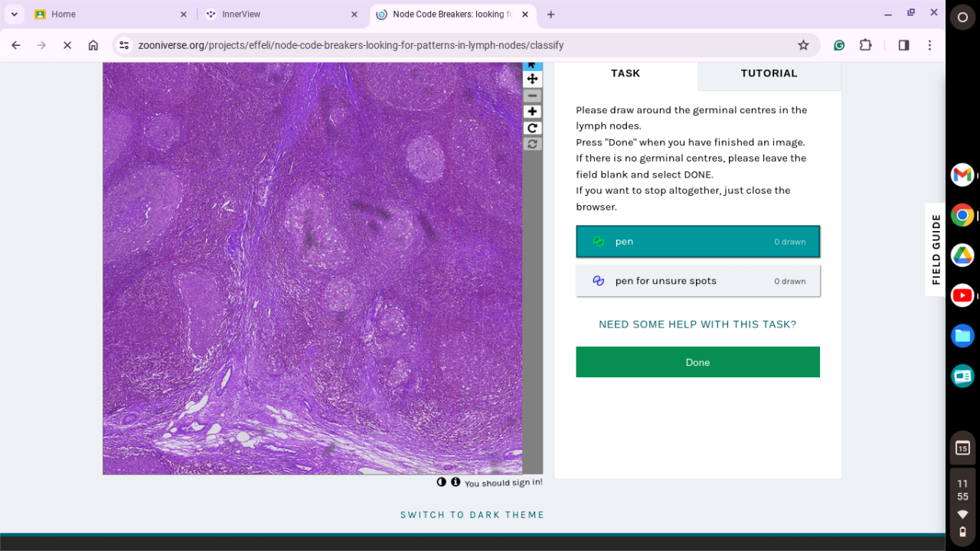Click SWITCH TO DARK THEME
Viewport: 980px width, 551px height.
coord(472,515)
